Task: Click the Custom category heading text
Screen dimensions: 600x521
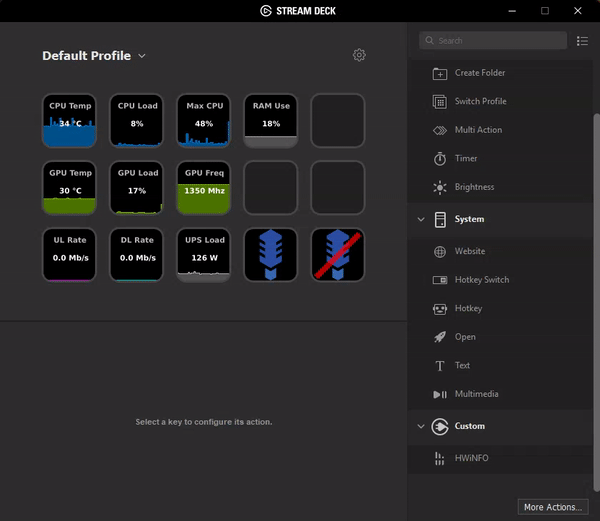Action: coord(470,426)
